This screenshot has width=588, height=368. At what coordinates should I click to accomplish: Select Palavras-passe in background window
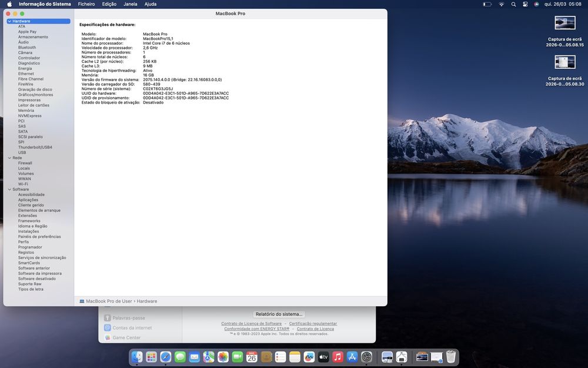(129, 318)
